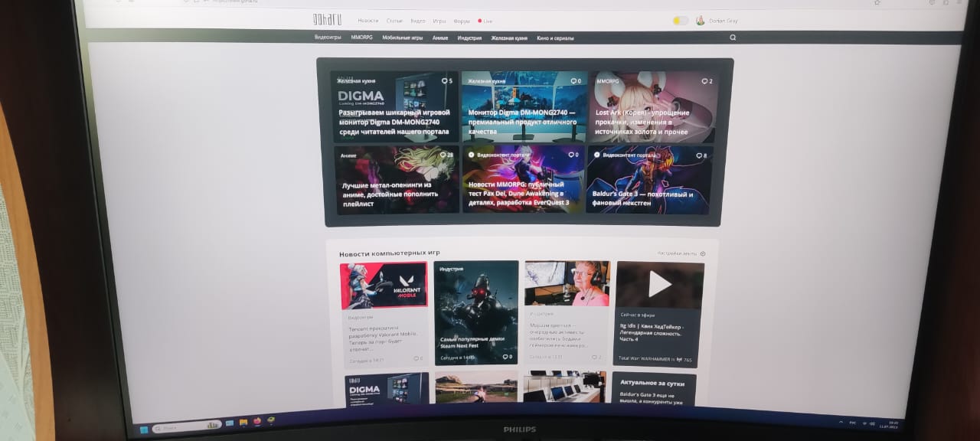Open comments on Digma premium monitor review
The image size is (980, 441).
[575, 81]
